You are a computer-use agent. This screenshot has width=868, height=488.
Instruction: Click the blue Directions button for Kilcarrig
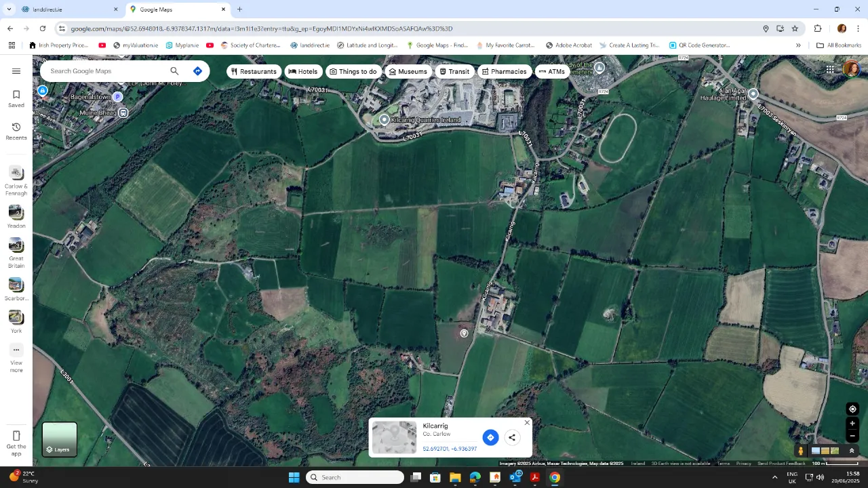tap(490, 437)
